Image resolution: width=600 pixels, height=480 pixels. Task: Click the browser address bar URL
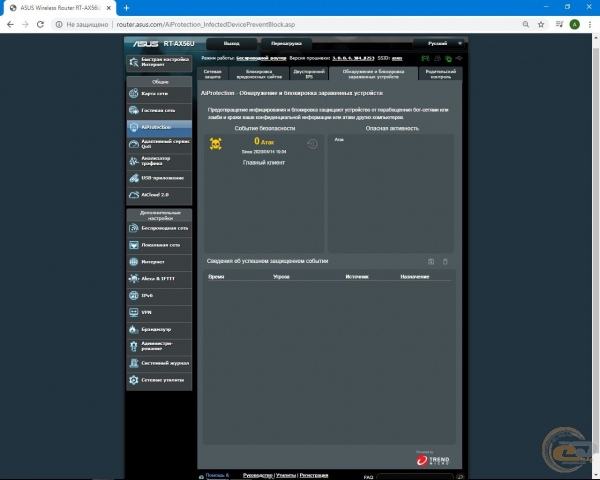point(205,24)
